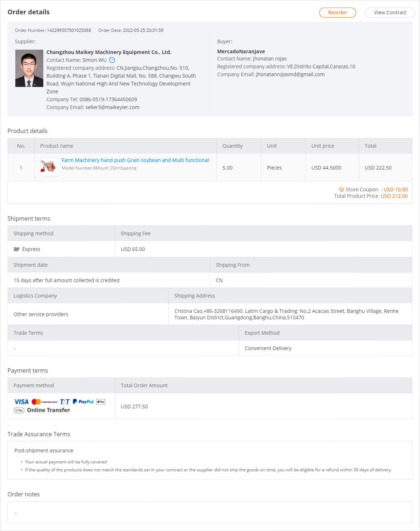Select the Apple Pay icon

tap(101, 402)
